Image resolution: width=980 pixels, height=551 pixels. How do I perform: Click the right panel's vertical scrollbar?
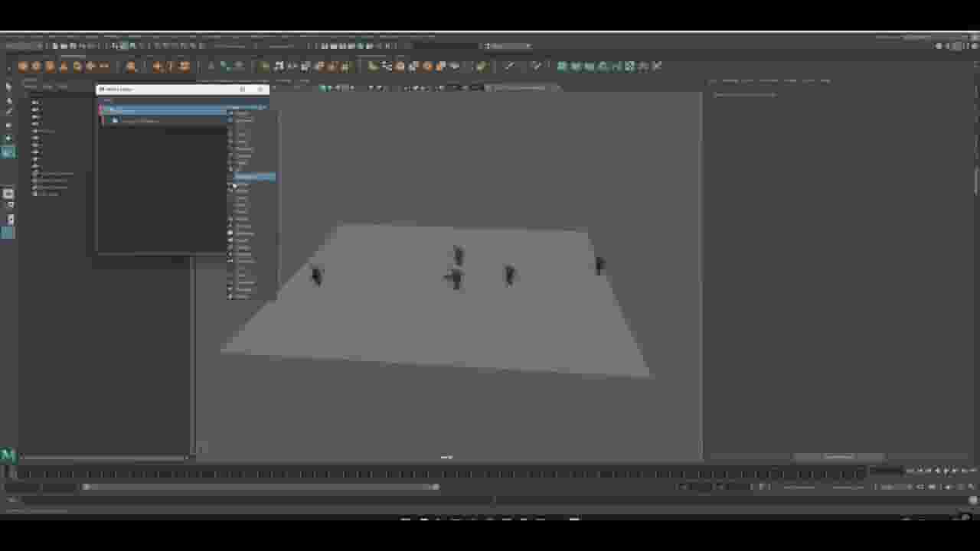tap(976, 180)
